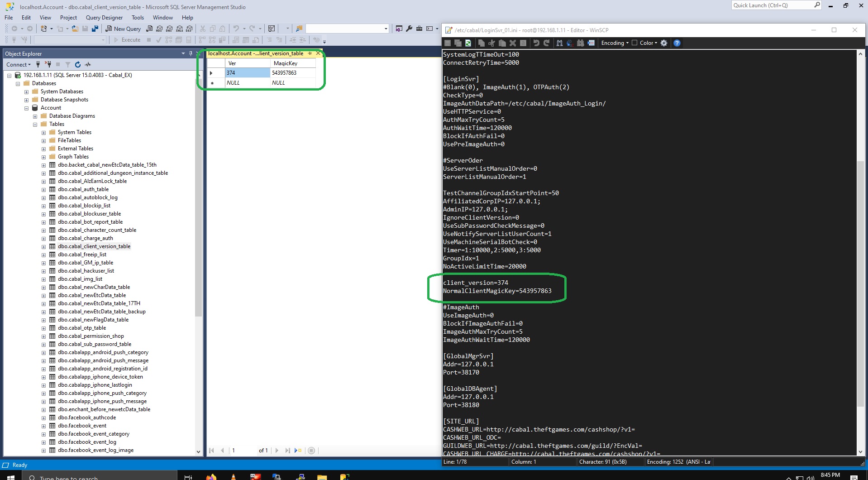The image size is (868, 480).
Task: Click the DMX query icon in SSMS toolbar
Action: pyautogui.click(x=169, y=29)
